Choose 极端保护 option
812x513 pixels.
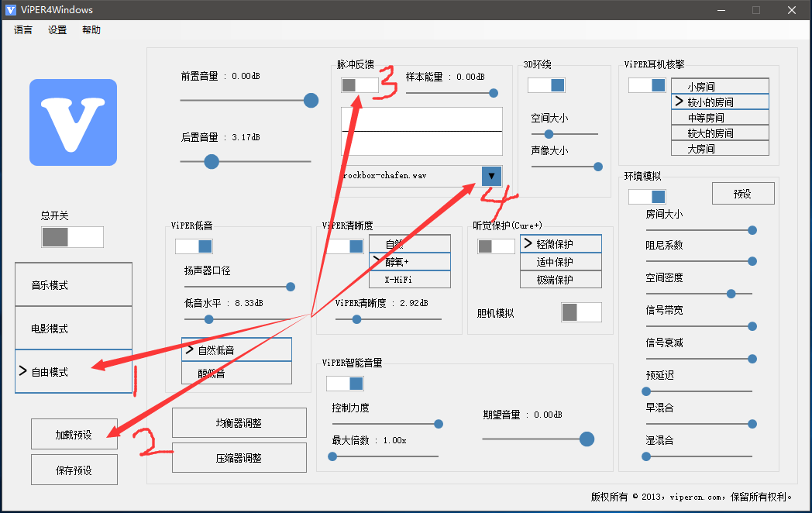(x=561, y=279)
